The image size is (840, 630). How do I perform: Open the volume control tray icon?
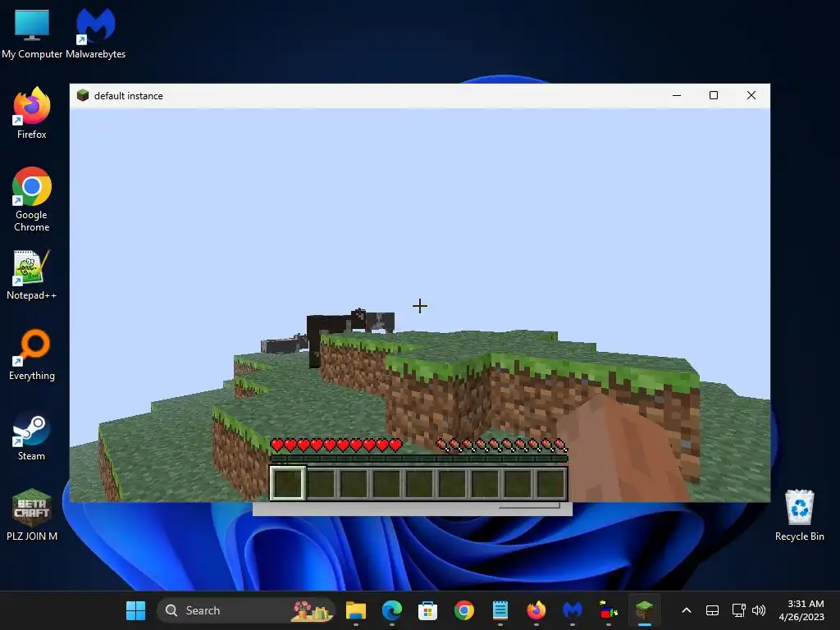(x=759, y=610)
